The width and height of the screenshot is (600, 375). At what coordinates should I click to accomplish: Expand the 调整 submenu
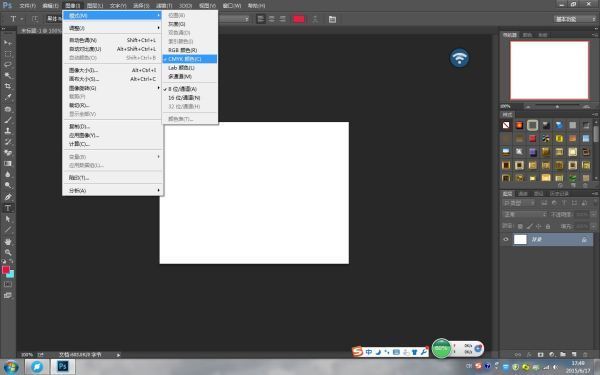coord(112,28)
